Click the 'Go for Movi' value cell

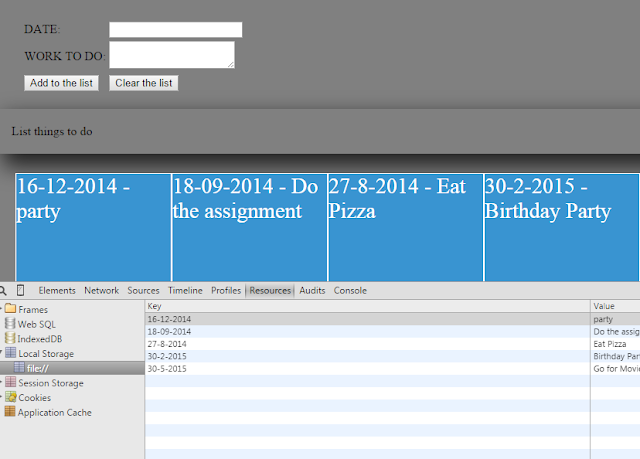[615, 369]
